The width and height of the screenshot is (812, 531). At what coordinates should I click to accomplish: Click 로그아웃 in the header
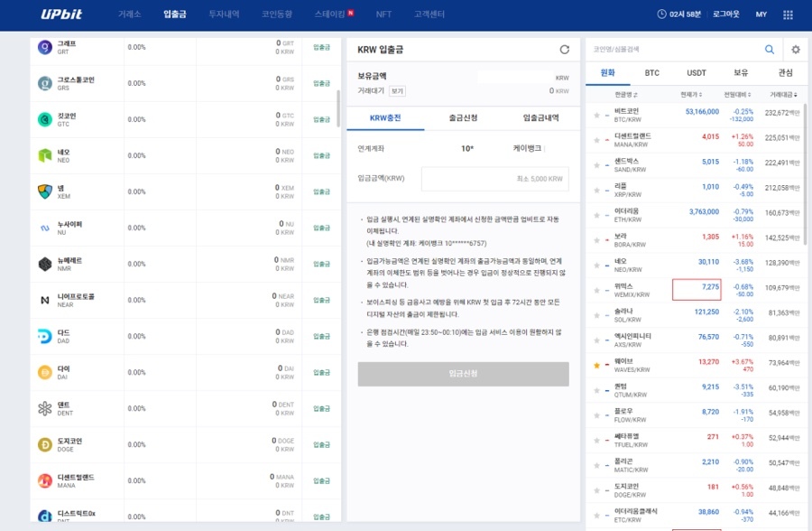(726, 14)
